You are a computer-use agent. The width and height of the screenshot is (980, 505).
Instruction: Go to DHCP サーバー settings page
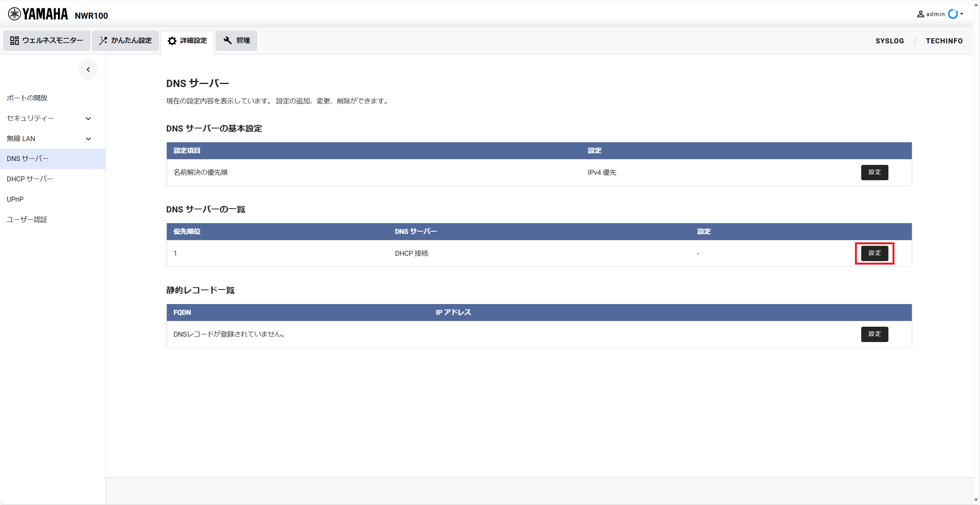click(30, 179)
